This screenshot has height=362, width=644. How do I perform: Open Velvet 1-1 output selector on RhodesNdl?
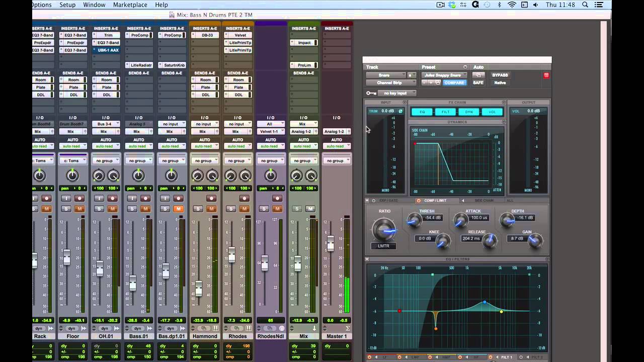(271, 131)
